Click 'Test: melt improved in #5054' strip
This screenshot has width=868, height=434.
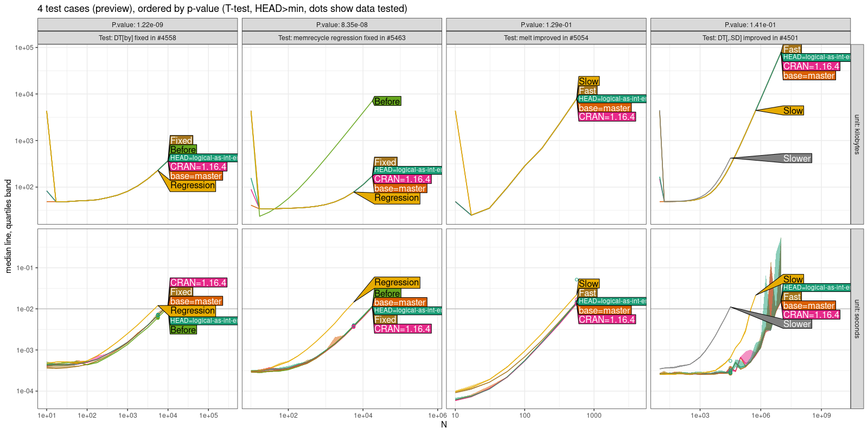coord(546,38)
